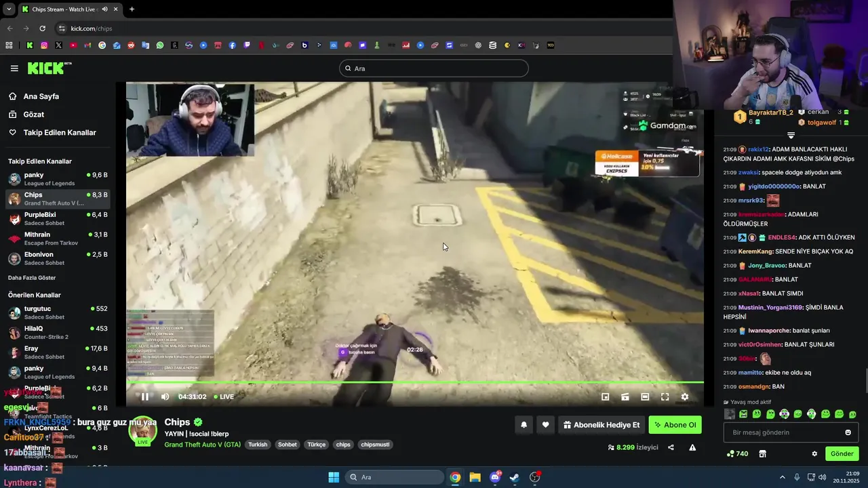Open Ebonivon followed channel
The width and height of the screenshot is (868, 488).
click(x=58, y=258)
